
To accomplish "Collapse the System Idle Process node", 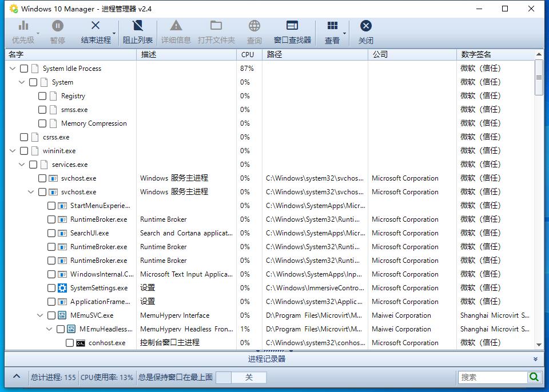I will click(x=13, y=68).
